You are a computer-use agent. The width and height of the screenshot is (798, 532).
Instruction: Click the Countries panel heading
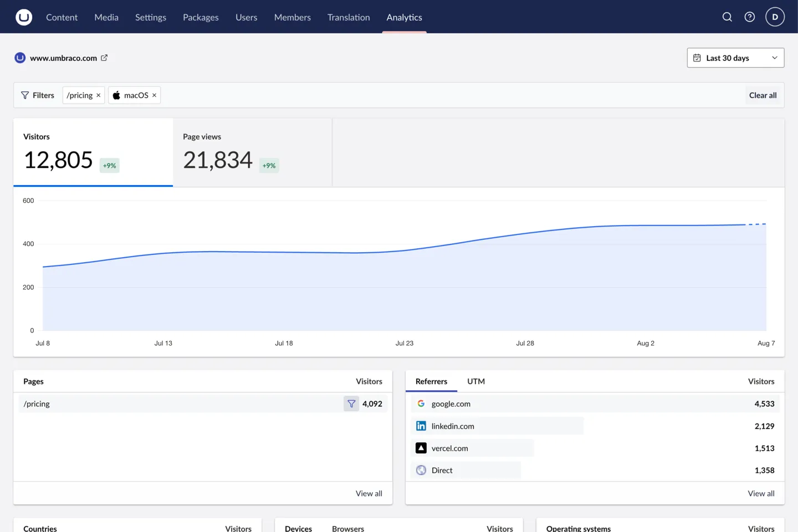[x=40, y=529]
